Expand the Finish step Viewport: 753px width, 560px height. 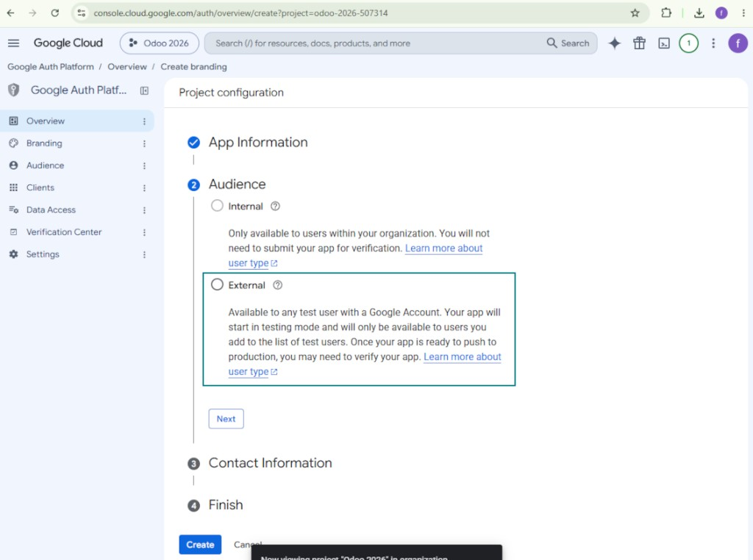pyautogui.click(x=225, y=505)
